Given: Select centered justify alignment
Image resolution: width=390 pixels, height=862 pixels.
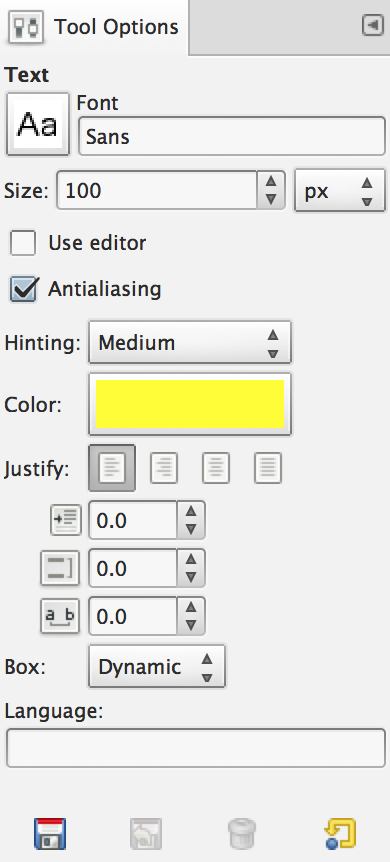Looking at the screenshot, I should (216, 468).
